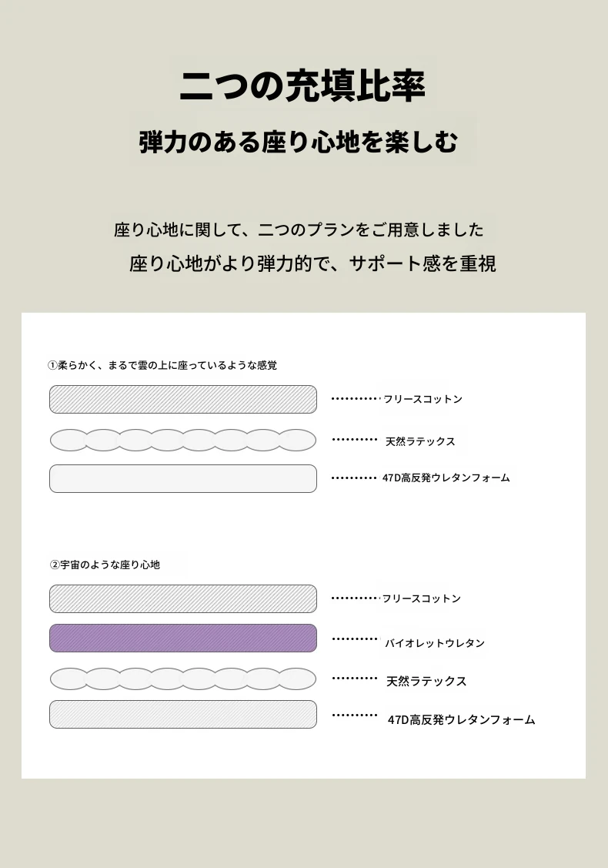This screenshot has width=608, height=868.
Task: Select the purple violet urethane layer bar
Action: pos(183,638)
